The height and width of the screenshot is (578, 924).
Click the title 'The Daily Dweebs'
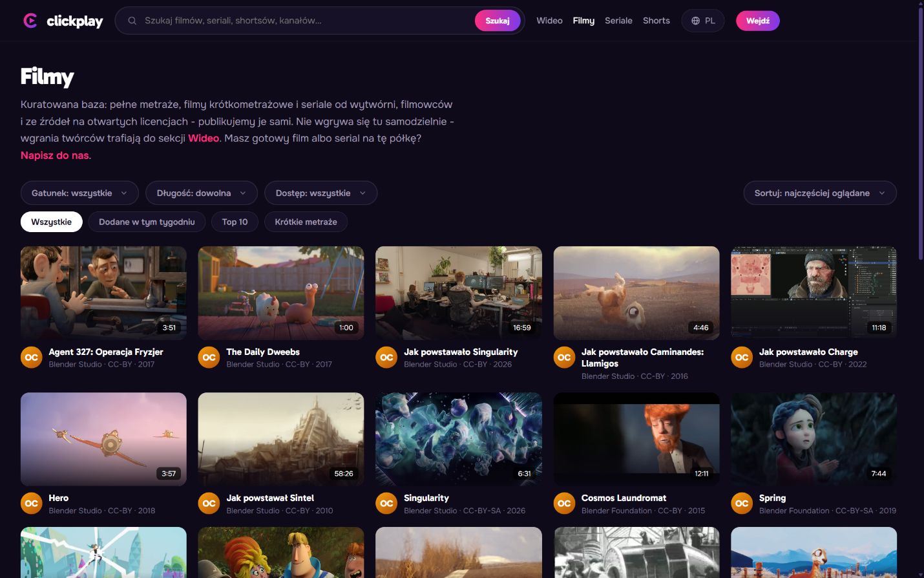point(263,352)
